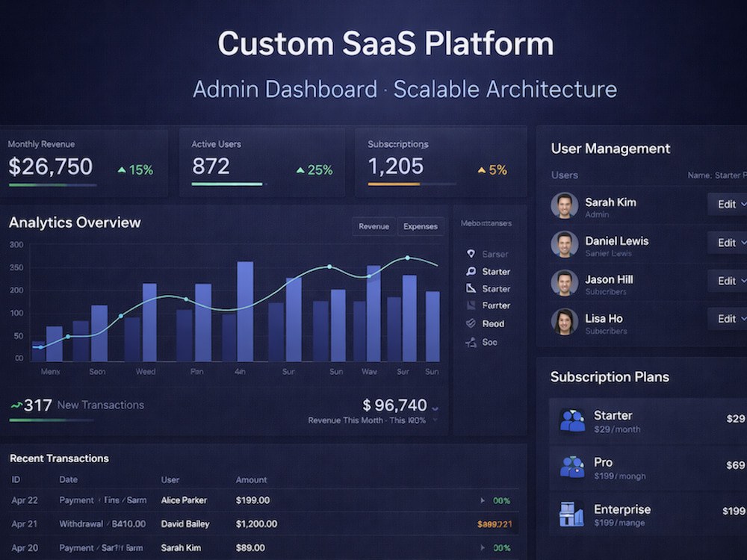The height and width of the screenshot is (560, 747).
Task: Click the $89.00 amount cell
Action: [x=250, y=547]
